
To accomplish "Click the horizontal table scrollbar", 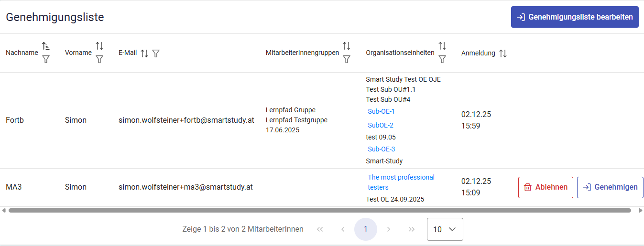I will coord(319,210).
